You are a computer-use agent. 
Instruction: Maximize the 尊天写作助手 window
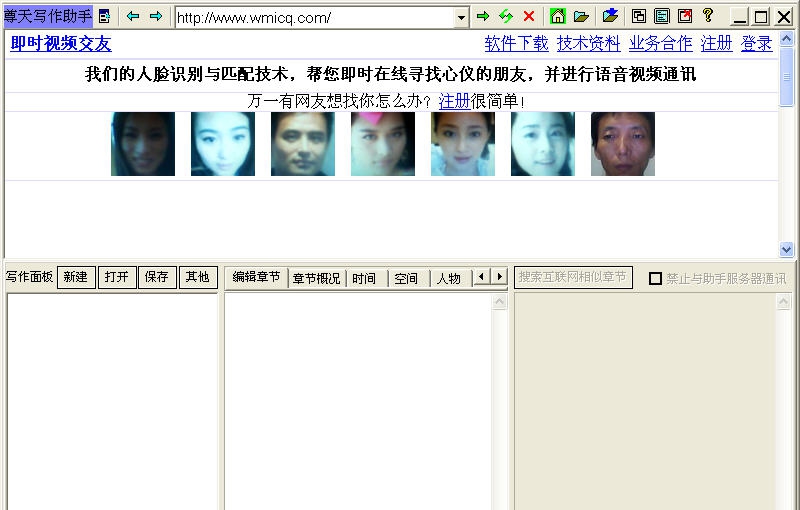(x=761, y=17)
